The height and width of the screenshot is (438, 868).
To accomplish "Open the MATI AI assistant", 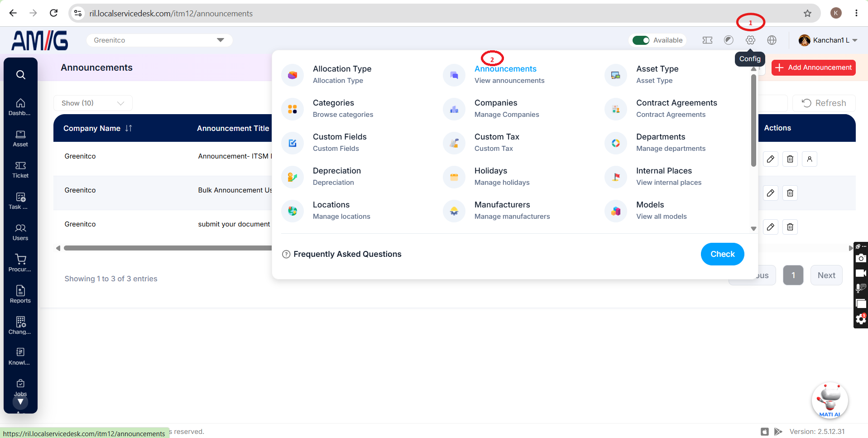I will pyautogui.click(x=830, y=400).
